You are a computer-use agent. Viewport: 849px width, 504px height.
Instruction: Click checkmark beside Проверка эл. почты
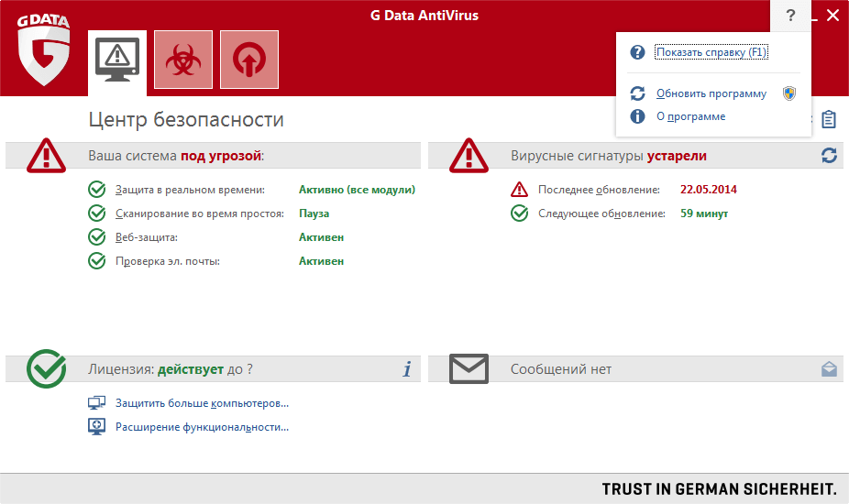(x=97, y=261)
